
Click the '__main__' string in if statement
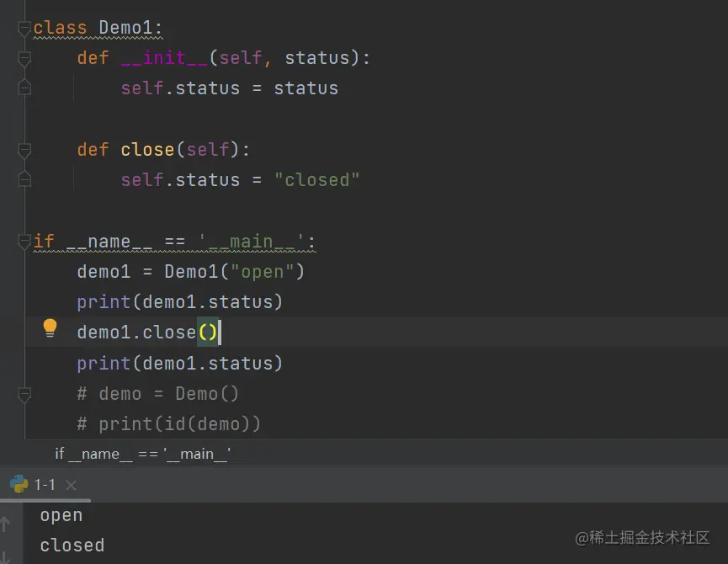tap(251, 242)
